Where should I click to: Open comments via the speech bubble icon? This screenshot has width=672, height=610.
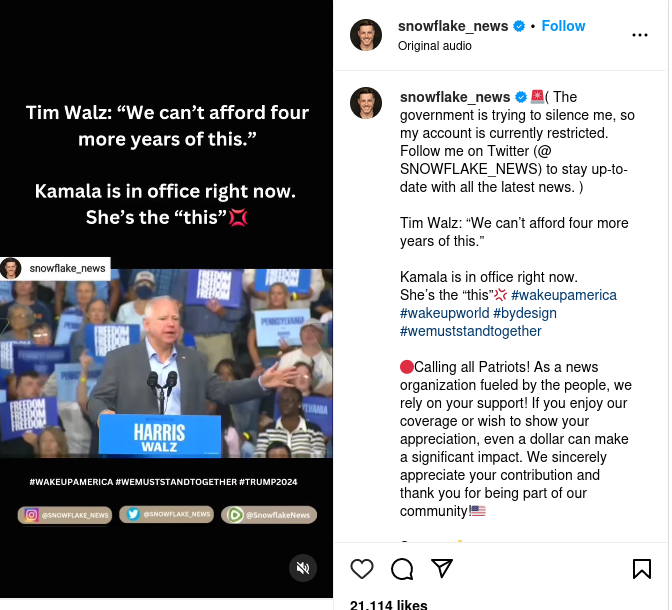click(x=402, y=569)
